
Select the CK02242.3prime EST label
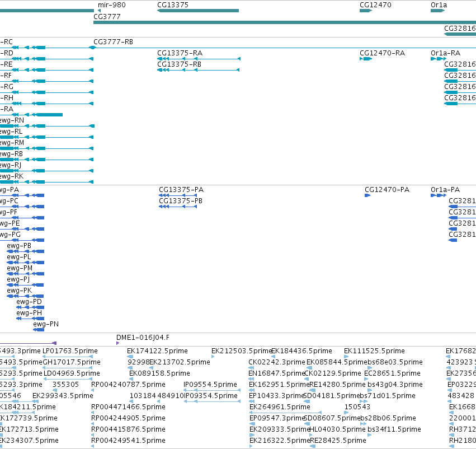pyautogui.click(x=276, y=362)
